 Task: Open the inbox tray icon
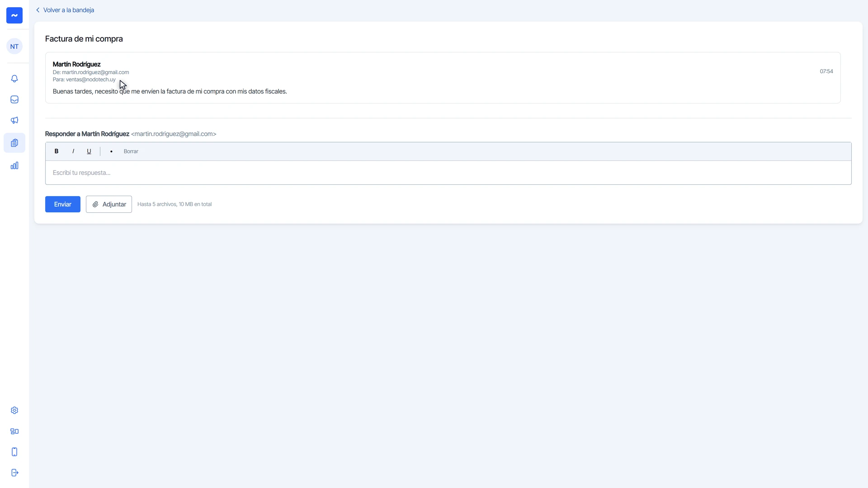point(14,99)
